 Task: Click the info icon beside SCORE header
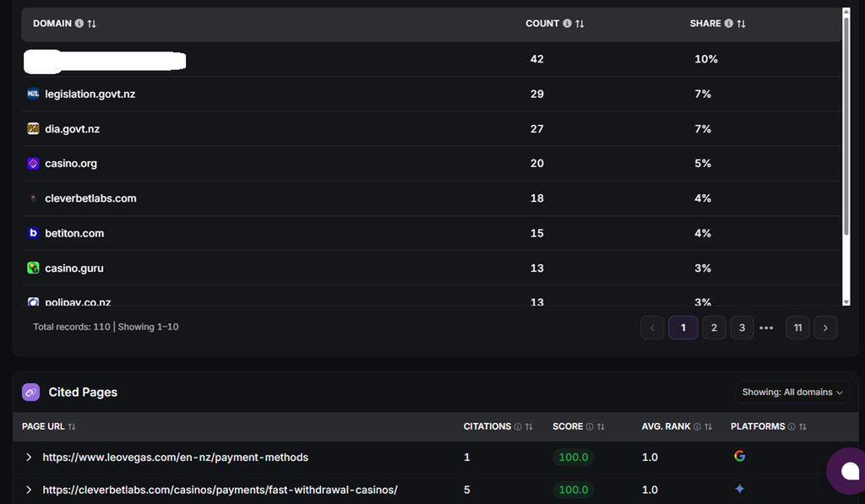click(x=589, y=427)
